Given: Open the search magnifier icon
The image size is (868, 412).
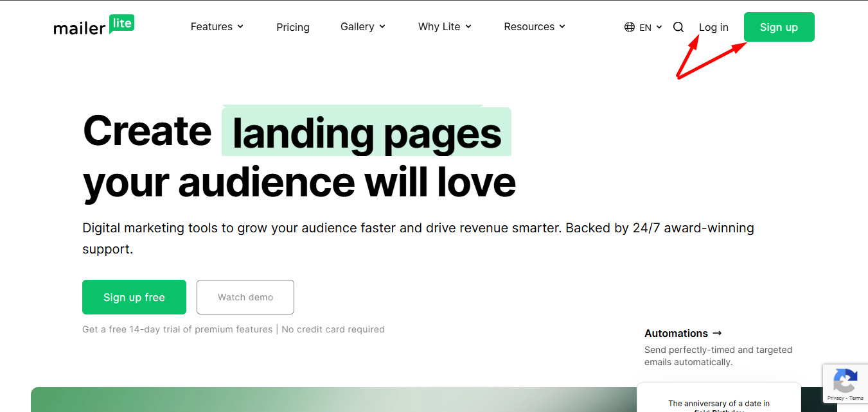Looking at the screenshot, I should [x=678, y=27].
